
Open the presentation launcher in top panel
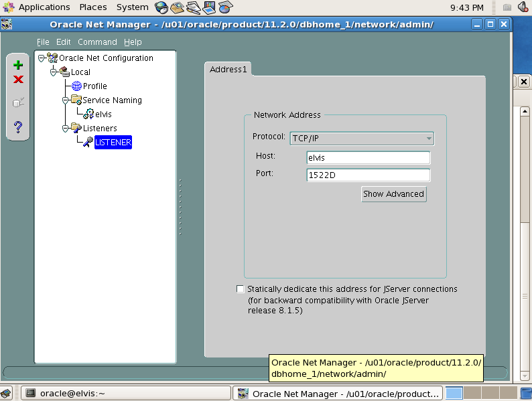pyautogui.click(x=209, y=7)
